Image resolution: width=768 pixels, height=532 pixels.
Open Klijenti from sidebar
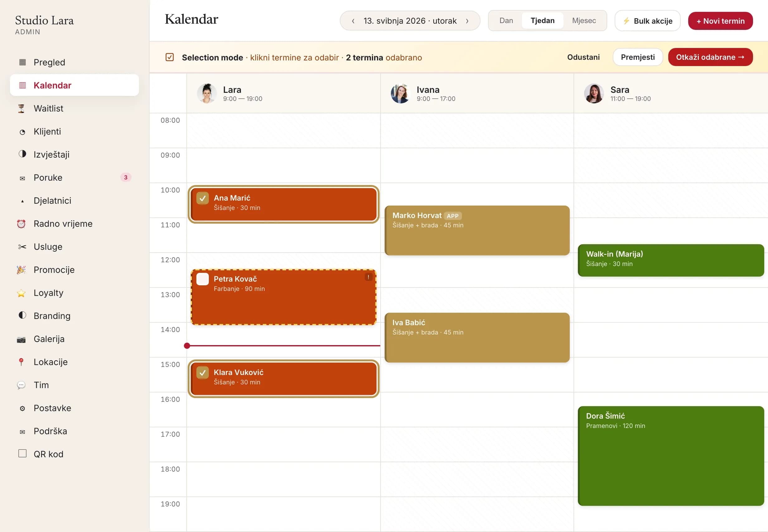(74, 131)
